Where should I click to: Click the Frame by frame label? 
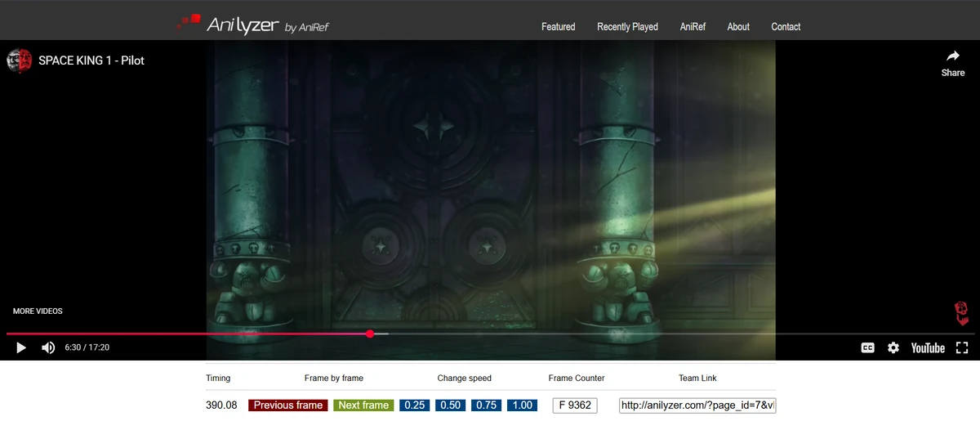point(333,378)
